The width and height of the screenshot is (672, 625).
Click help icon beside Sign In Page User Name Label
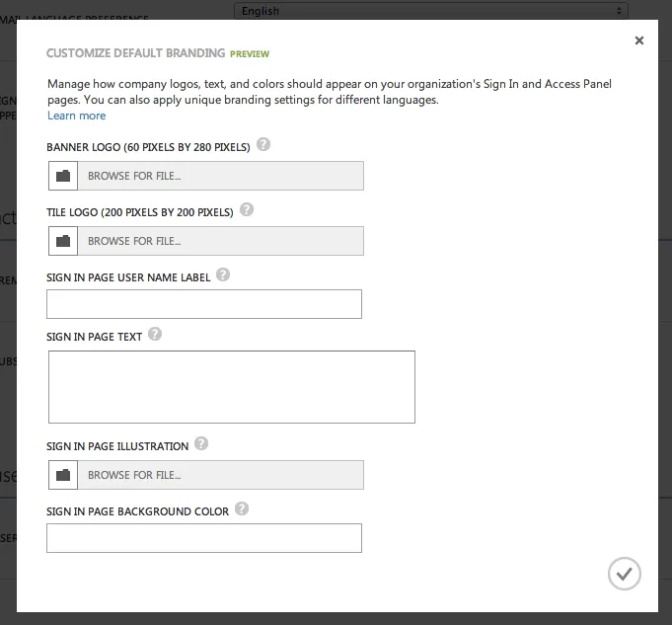click(x=223, y=274)
